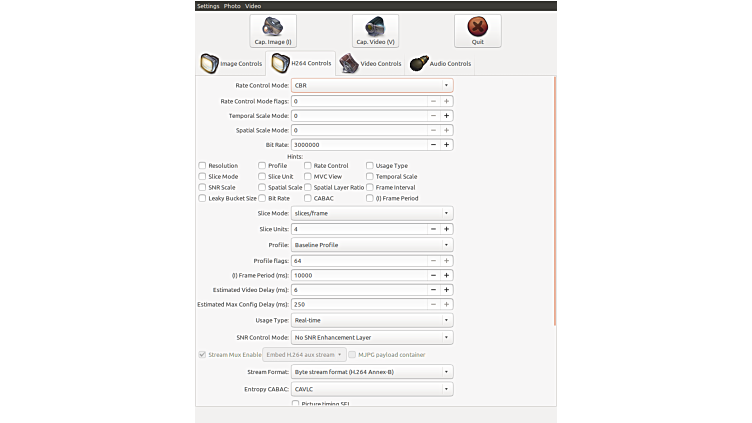Toggle the CABAC hint checkbox

click(308, 198)
